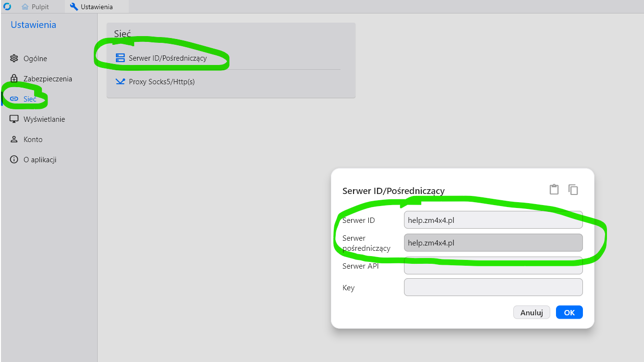This screenshot has height=362, width=644.
Task: Copy server config with the copy icon
Action: pos(573,190)
